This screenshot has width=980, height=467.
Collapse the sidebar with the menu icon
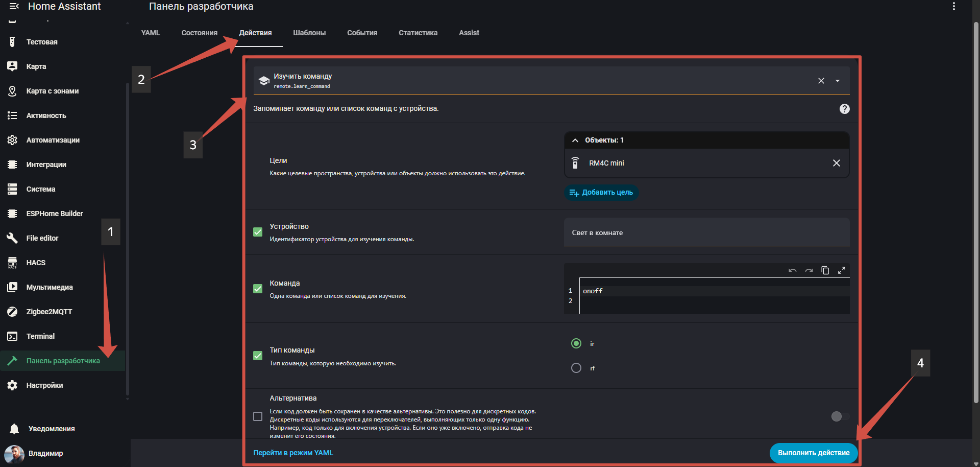(14, 7)
